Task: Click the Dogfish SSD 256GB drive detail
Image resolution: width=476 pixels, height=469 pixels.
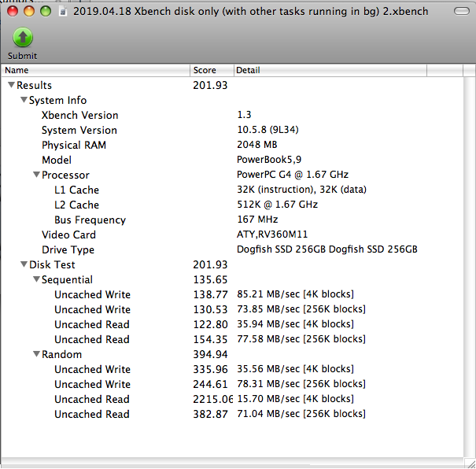Action: (327, 249)
